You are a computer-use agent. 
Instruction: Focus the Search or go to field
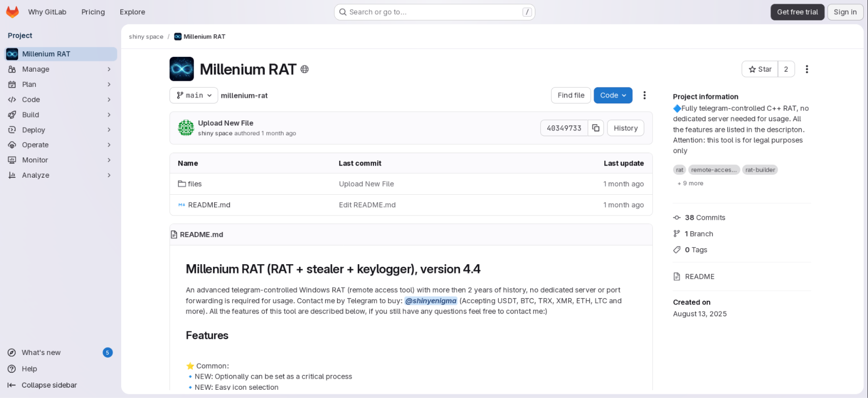434,12
